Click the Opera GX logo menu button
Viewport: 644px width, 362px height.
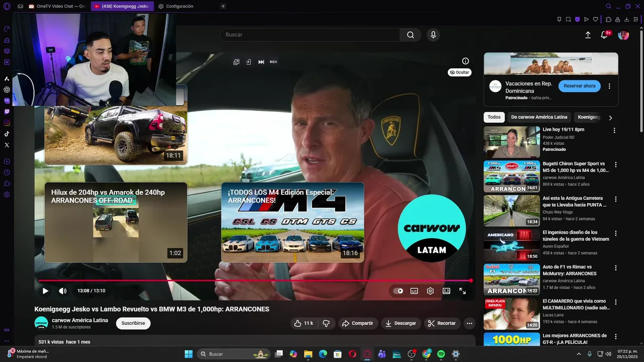coord(7,6)
